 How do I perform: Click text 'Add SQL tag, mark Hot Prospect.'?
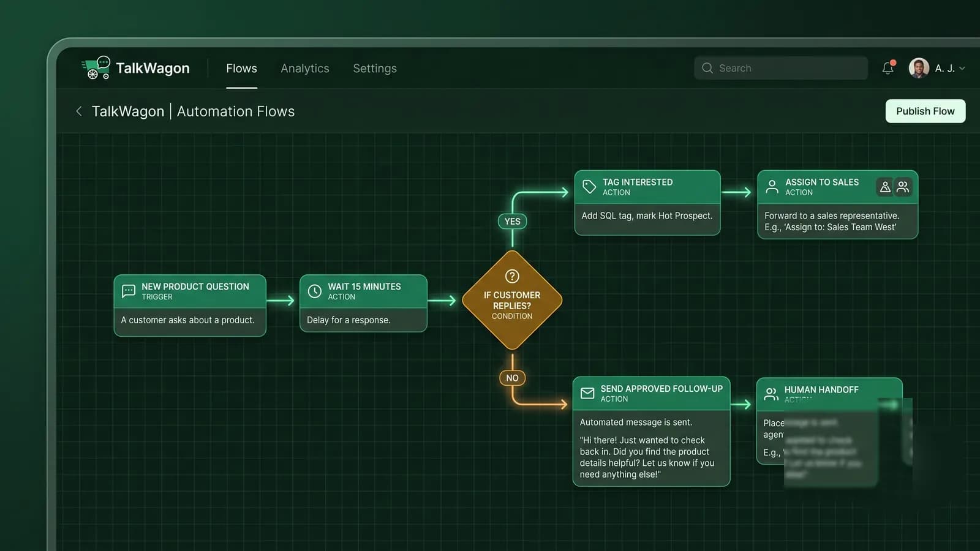[647, 216]
